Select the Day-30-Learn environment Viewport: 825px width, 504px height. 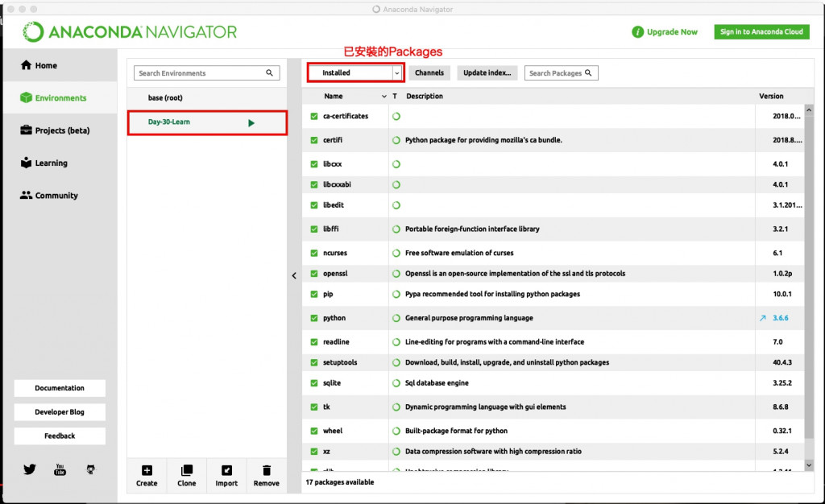(x=207, y=122)
